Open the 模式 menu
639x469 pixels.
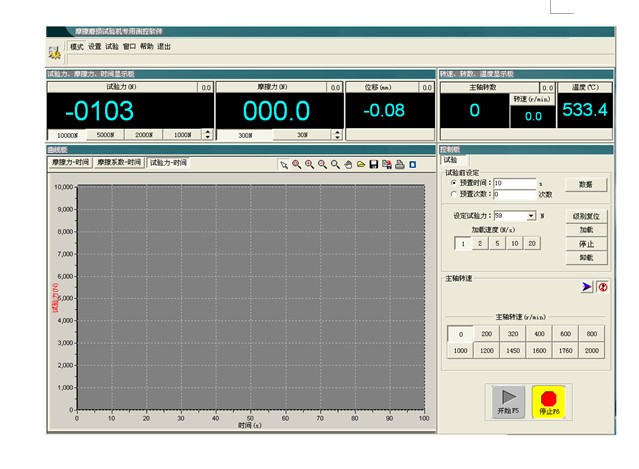coord(77,46)
